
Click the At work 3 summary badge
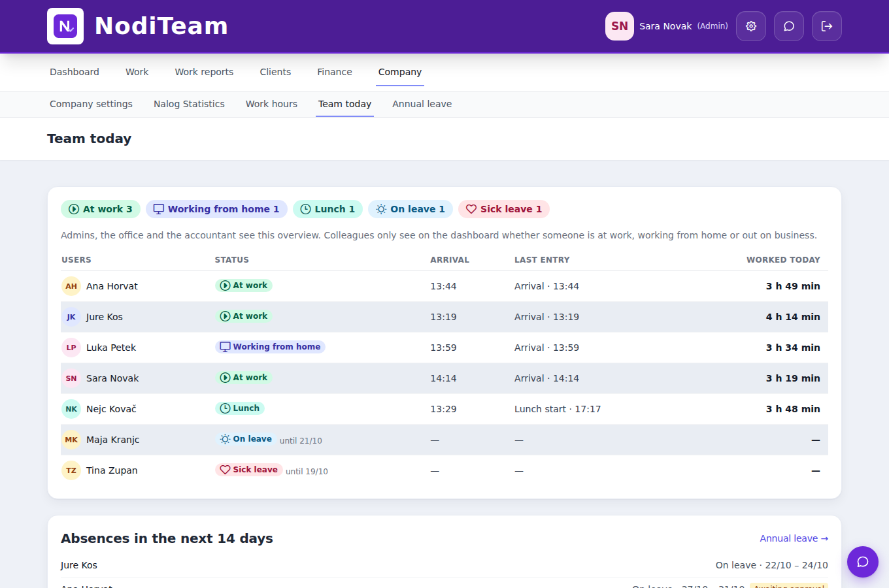pos(101,209)
